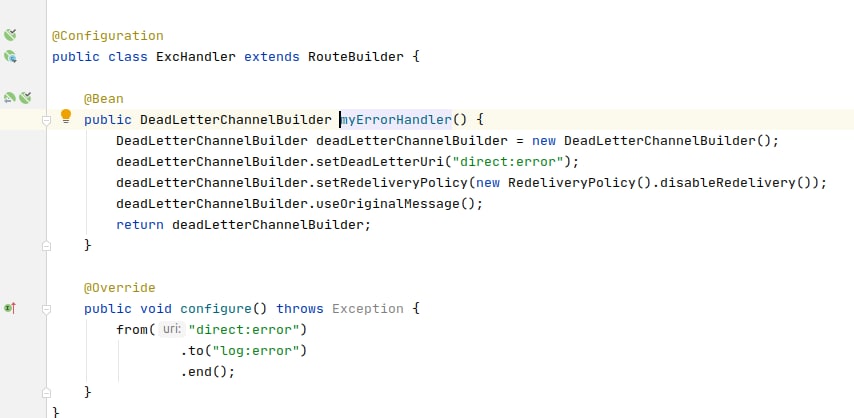Click the "log:error" string
The image size is (854, 418).
coord(256,350)
